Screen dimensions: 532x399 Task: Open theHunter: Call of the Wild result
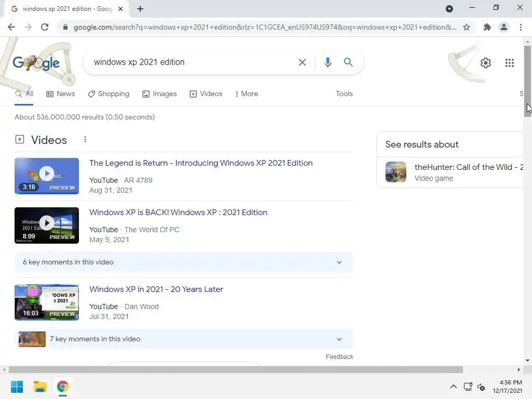[469, 167]
